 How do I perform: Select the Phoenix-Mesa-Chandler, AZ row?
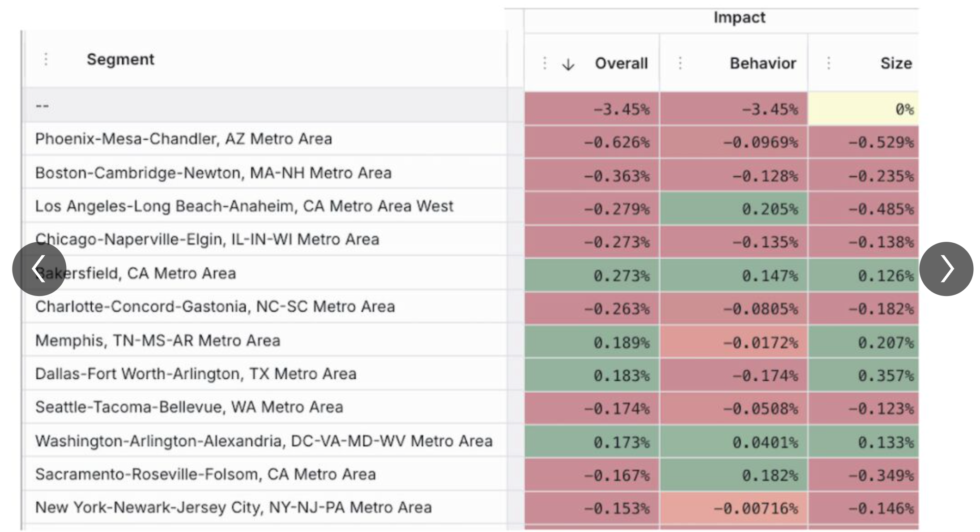coord(183,139)
